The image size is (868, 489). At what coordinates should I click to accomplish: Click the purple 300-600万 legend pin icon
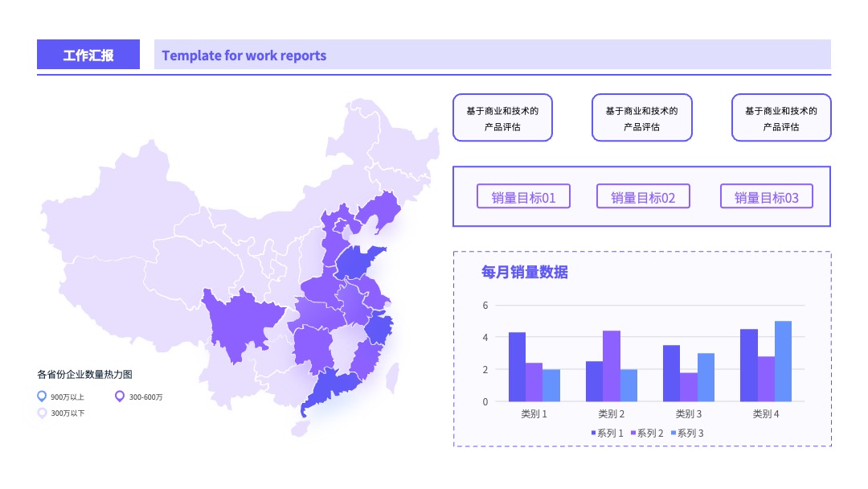tap(120, 396)
